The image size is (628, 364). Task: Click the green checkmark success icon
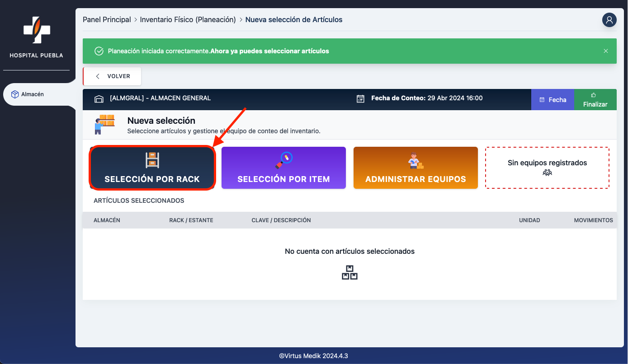(99, 51)
